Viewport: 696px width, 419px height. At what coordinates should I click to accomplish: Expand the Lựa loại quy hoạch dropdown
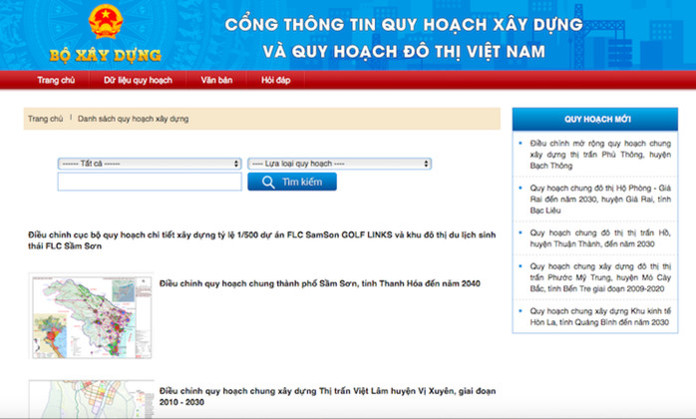point(339,163)
